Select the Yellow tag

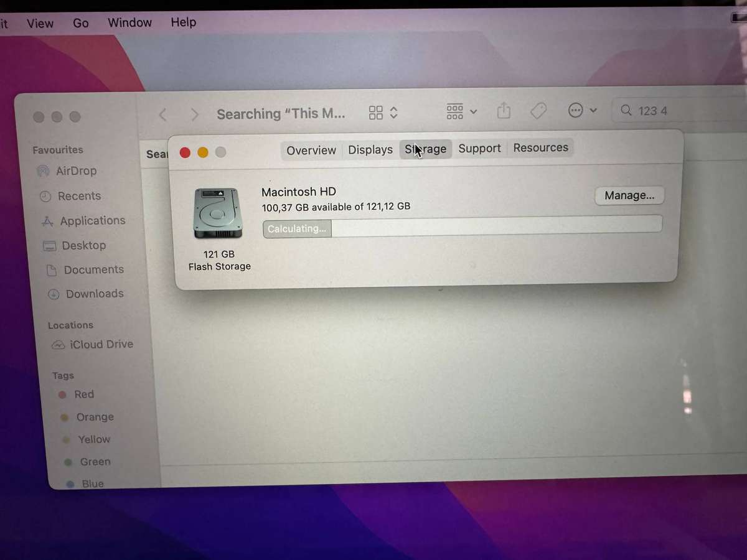(94, 439)
